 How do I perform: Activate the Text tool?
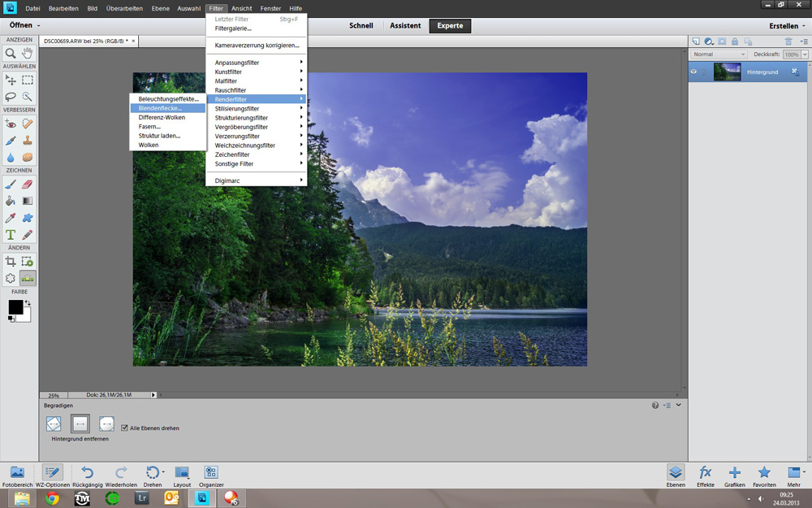(x=11, y=235)
